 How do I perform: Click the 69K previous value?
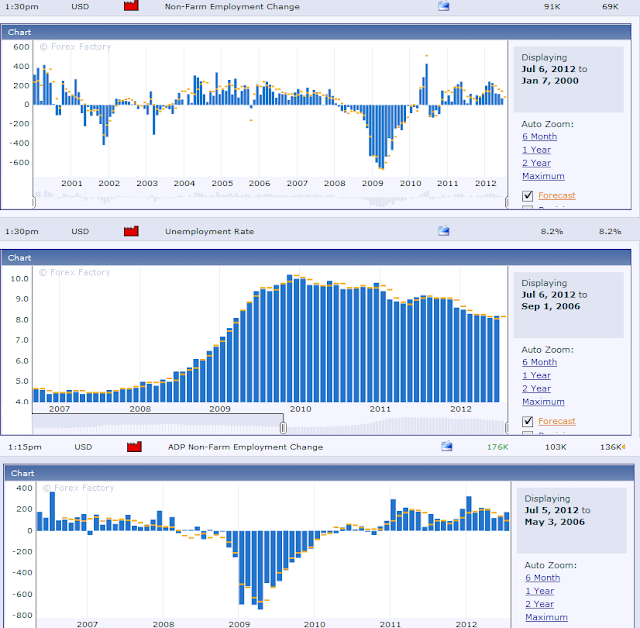point(610,7)
